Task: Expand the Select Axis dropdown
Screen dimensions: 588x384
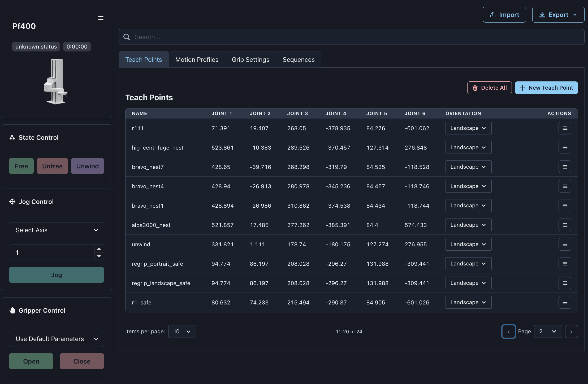Action: pos(57,230)
